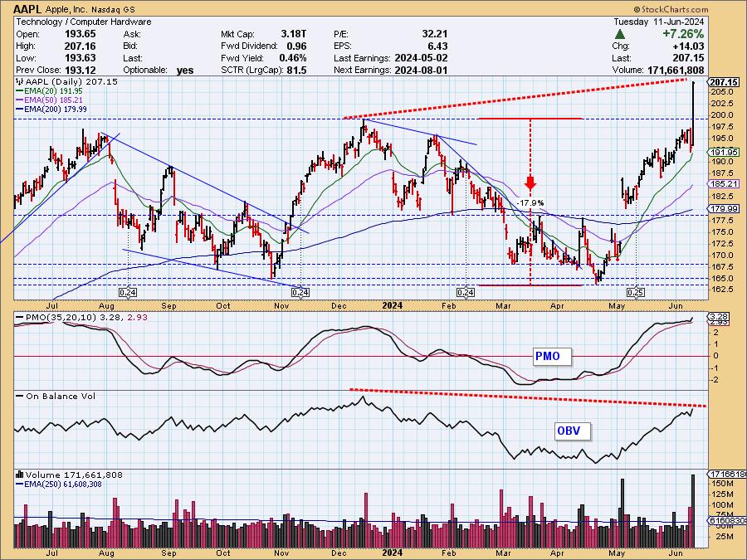Click the bar icon before the Volume legend
This screenshot has width=747, height=560.
20,475
